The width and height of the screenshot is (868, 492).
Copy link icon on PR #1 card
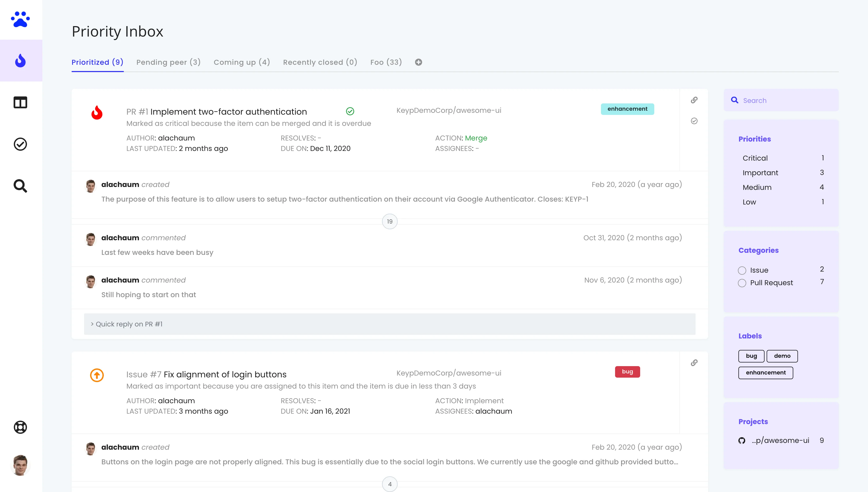click(x=694, y=100)
